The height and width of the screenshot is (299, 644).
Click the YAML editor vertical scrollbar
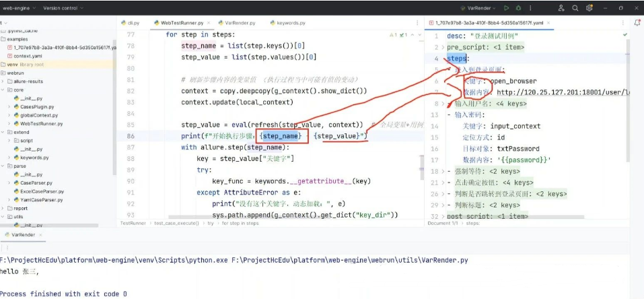[628, 101]
